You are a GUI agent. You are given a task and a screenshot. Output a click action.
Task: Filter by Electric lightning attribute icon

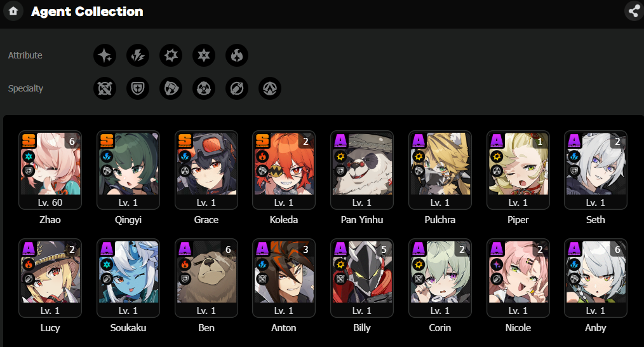pos(138,55)
